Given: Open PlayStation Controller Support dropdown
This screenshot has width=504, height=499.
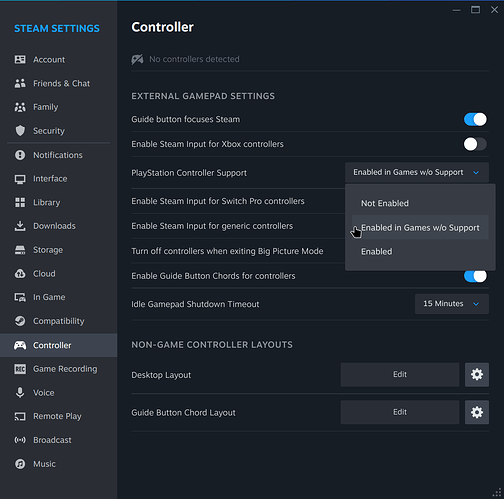Looking at the screenshot, I should click(x=417, y=172).
